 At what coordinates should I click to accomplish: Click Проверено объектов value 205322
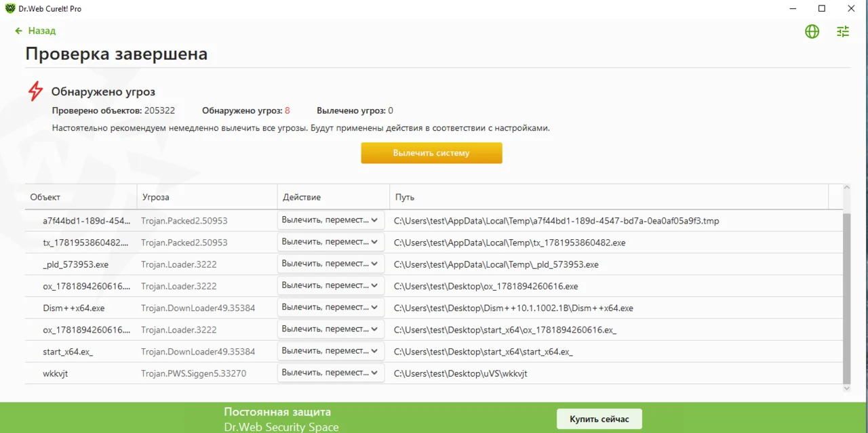160,110
